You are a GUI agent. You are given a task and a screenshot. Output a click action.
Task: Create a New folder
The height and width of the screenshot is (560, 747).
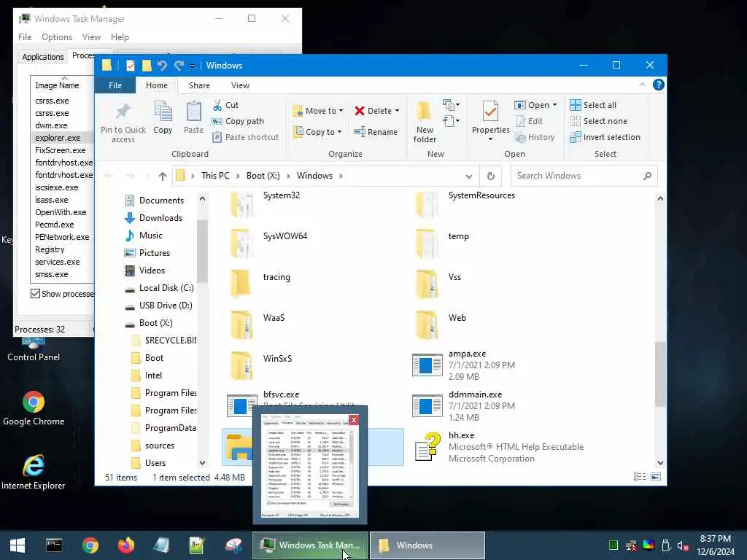pyautogui.click(x=425, y=122)
